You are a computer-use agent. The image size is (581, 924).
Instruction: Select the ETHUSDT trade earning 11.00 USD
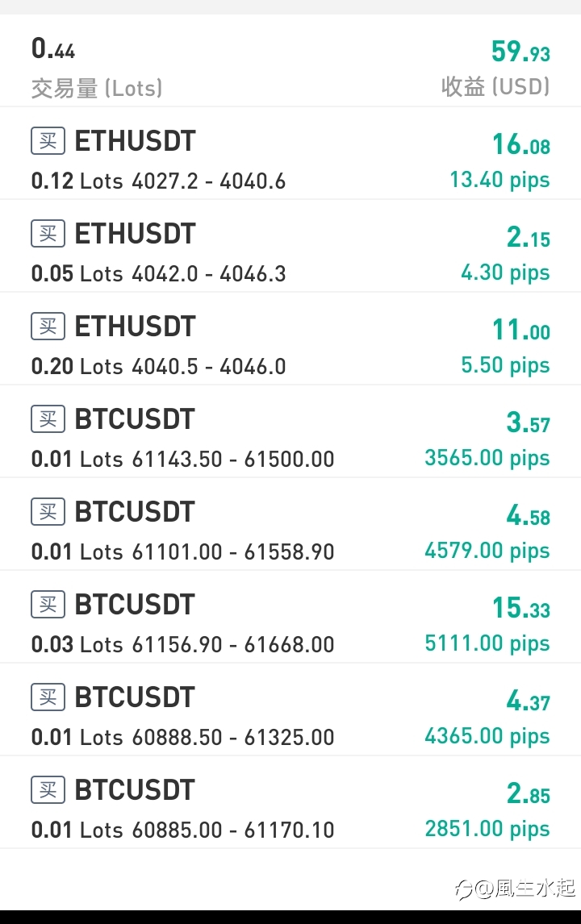coord(290,339)
